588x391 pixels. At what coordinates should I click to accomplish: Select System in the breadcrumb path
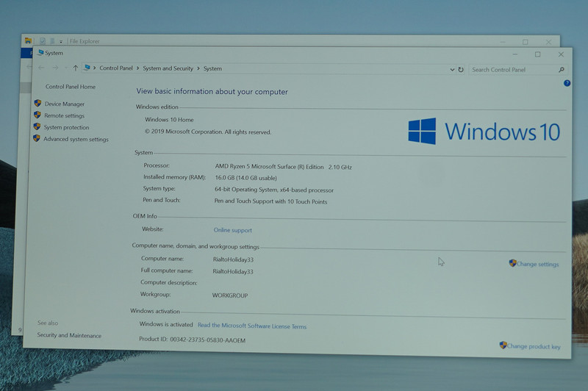tap(212, 68)
